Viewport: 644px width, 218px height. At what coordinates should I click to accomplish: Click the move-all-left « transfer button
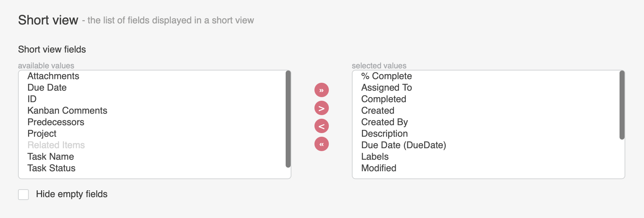tap(321, 144)
